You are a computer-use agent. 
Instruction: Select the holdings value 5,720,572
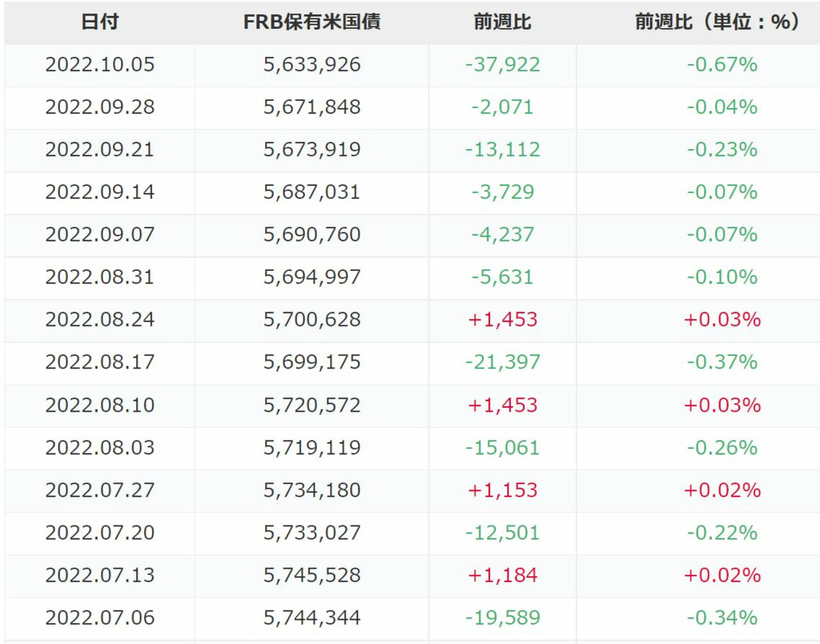tap(312, 405)
